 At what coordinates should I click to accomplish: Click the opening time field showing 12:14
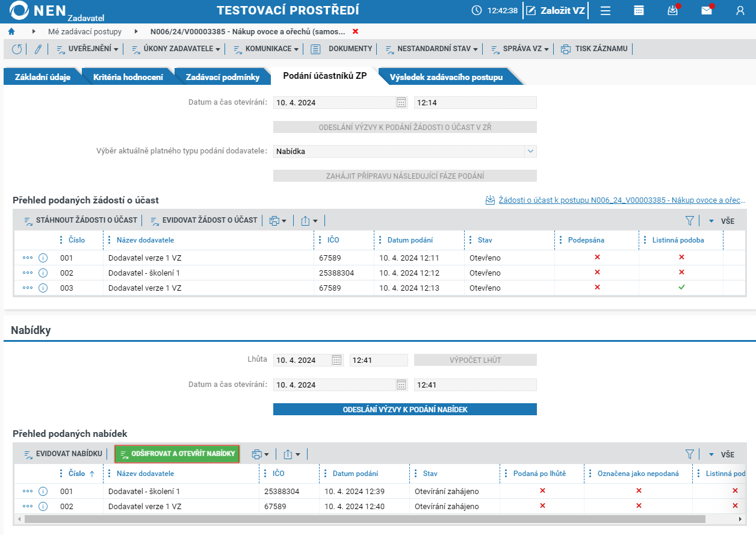tap(475, 103)
